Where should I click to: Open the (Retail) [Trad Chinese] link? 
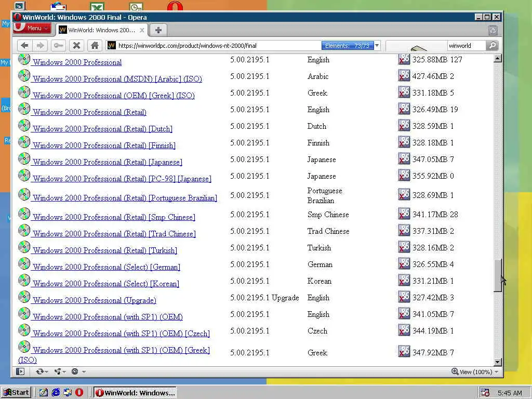114,234
